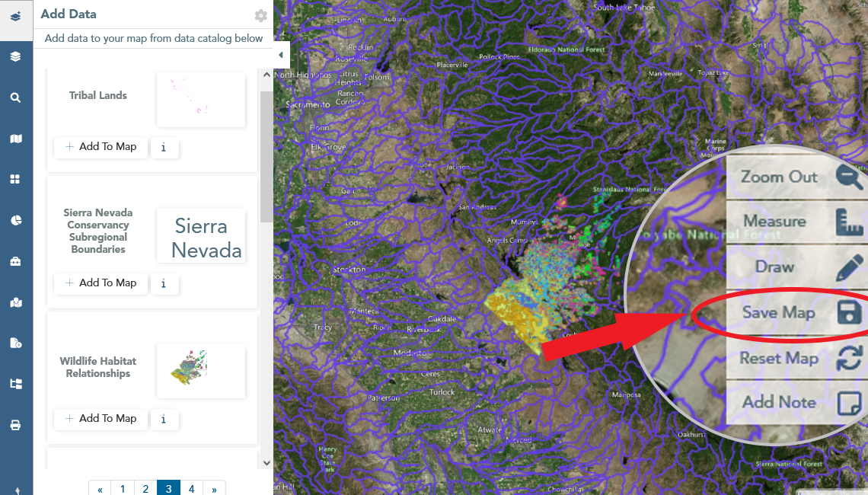
Task: Show info for Wildlife Habitat Relationships
Action: coord(163,419)
